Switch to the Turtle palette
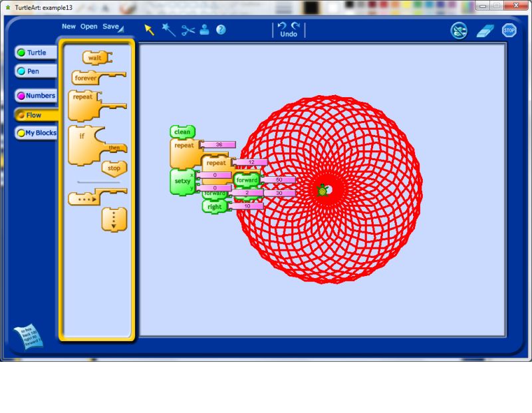This screenshot has height=413, width=532. (35, 53)
